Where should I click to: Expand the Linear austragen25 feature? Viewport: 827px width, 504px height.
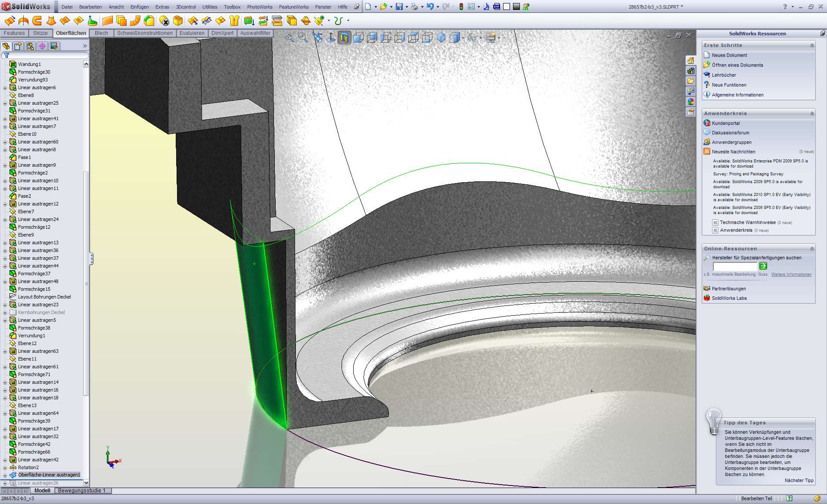(x=5, y=103)
